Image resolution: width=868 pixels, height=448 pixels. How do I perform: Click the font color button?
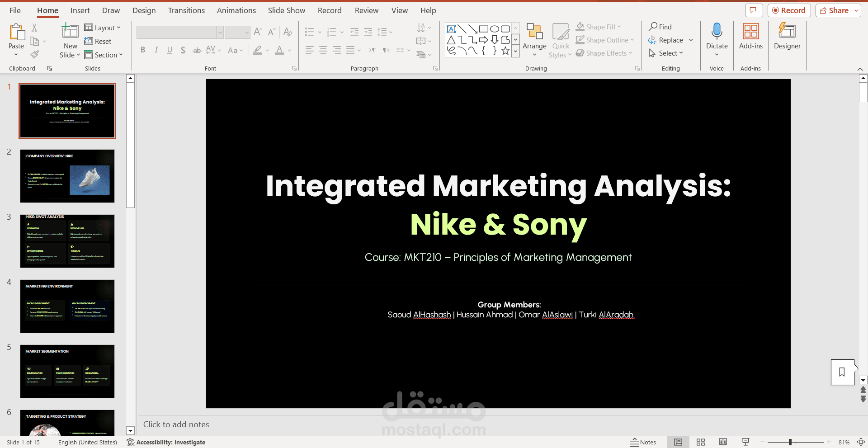279,50
